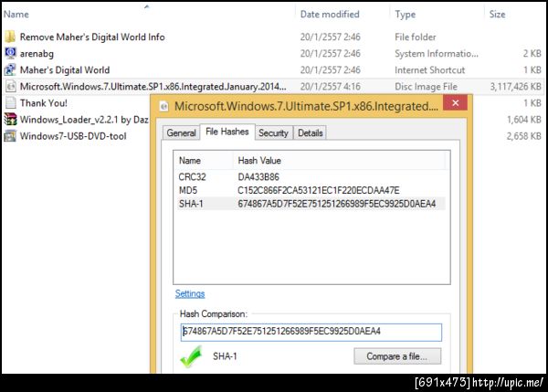
Task: Click the Disc Image File type cell
Action: pos(426,87)
